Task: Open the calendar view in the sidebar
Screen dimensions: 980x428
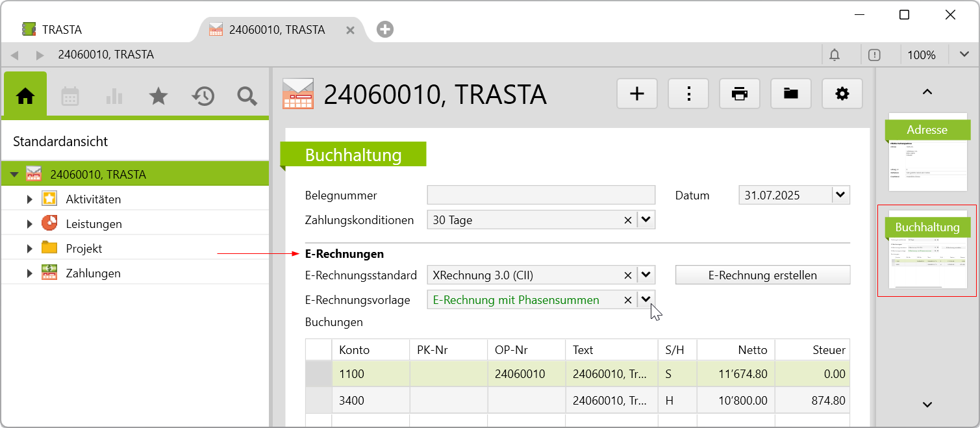Action: click(x=69, y=96)
